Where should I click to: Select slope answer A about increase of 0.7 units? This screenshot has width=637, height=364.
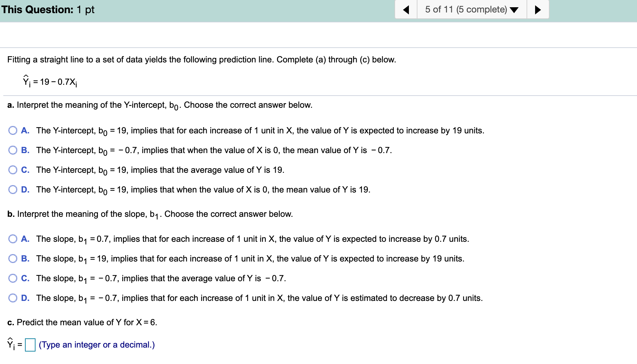click(13, 239)
